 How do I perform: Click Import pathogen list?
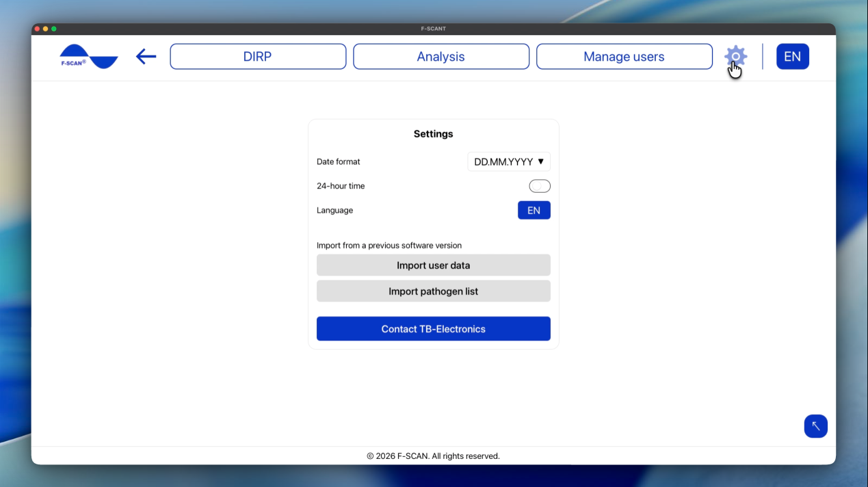point(434,291)
